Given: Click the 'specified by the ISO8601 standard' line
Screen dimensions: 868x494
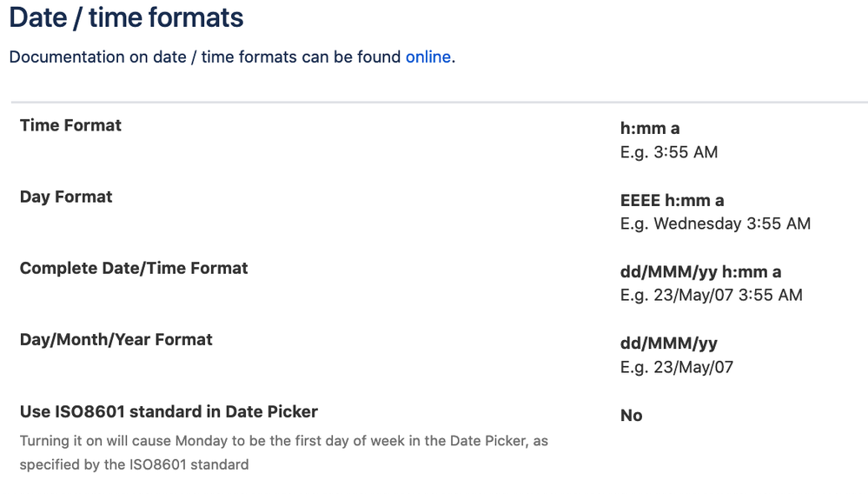Looking at the screenshot, I should pos(134,464).
